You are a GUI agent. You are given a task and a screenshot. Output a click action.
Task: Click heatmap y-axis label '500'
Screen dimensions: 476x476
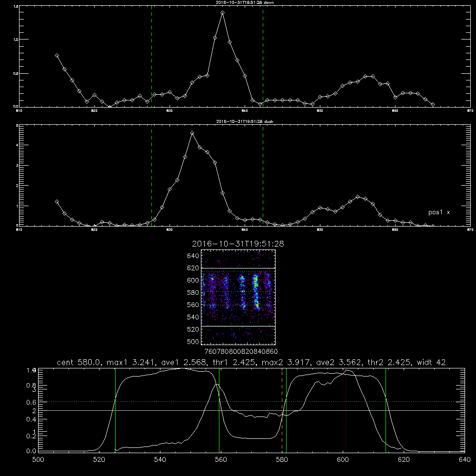[193, 341]
